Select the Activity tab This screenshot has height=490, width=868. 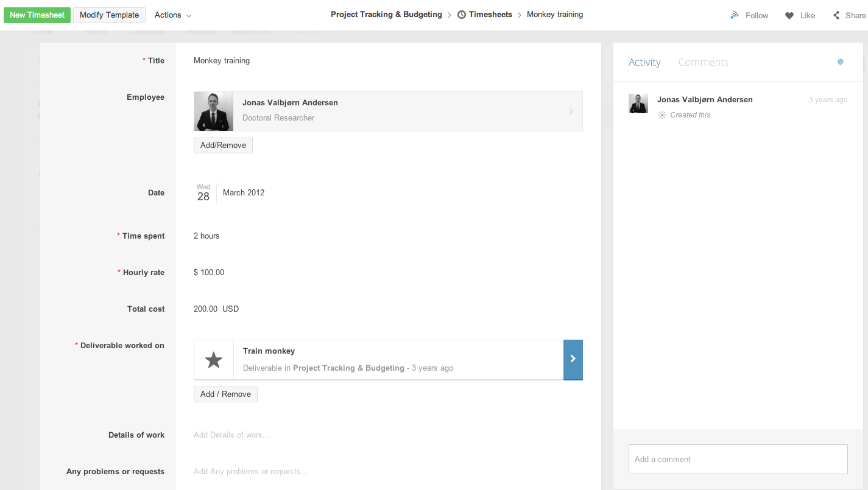pyautogui.click(x=644, y=62)
